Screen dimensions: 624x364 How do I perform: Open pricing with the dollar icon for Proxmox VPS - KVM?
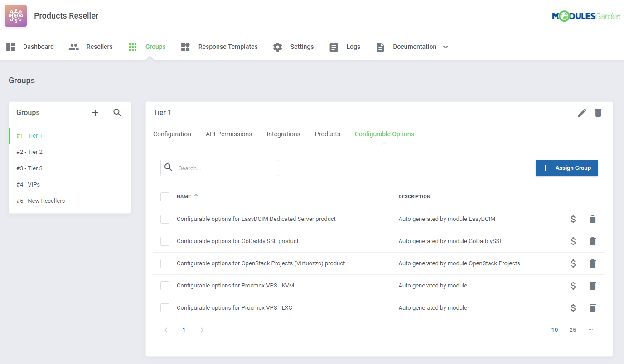tap(573, 285)
